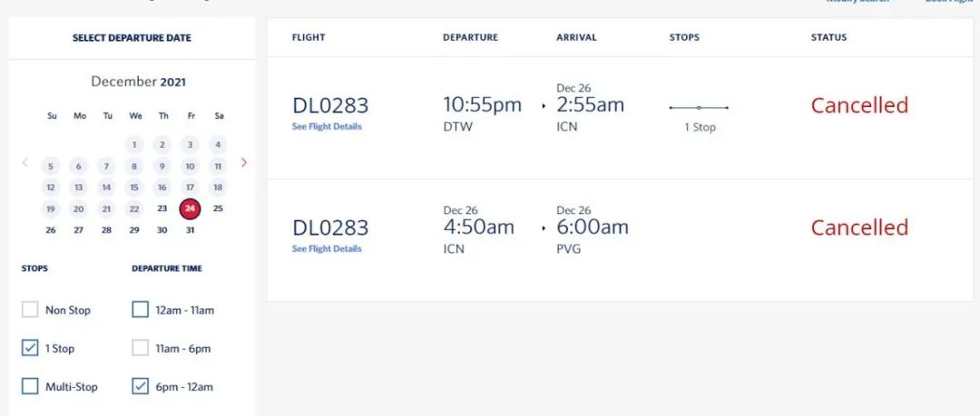Image resolution: width=980 pixels, height=416 pixels.
Task: Choose December 30 on the calendar
Action: point(162,230)
